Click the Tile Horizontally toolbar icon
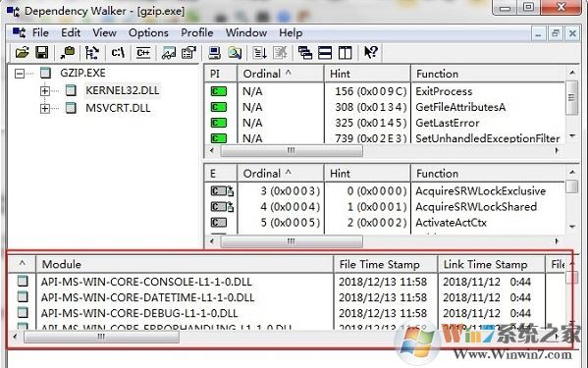Image resolution: width=588 pixels, height=368 pixels. (325, 52)
